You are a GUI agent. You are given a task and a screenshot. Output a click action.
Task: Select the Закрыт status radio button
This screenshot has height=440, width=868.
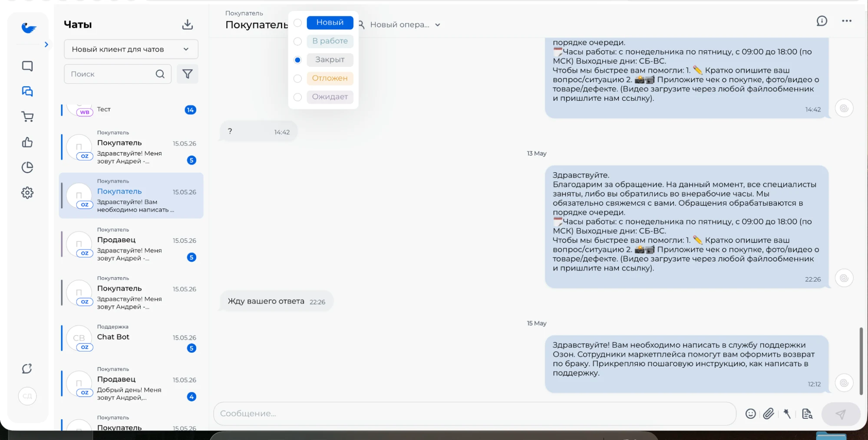point(297,60)
